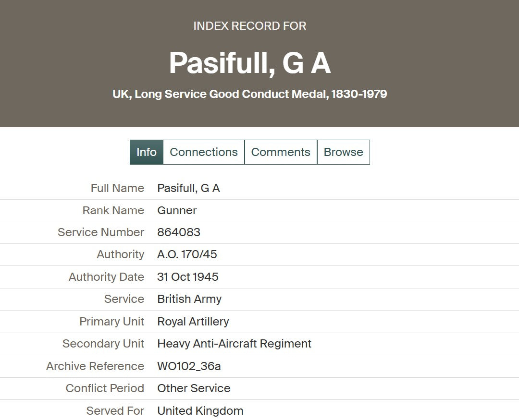Click the Primary Unit value Royal Artillery

193,322
